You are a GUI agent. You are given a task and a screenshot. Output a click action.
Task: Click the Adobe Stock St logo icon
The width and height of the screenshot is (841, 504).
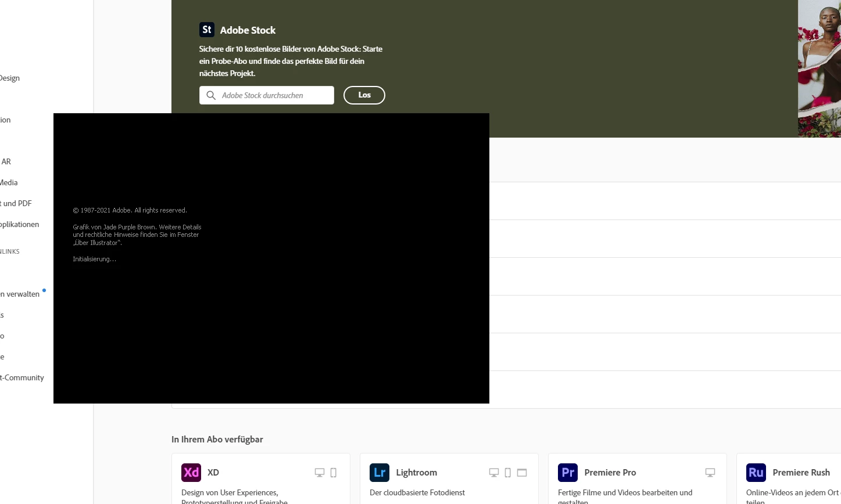[207, 30]
